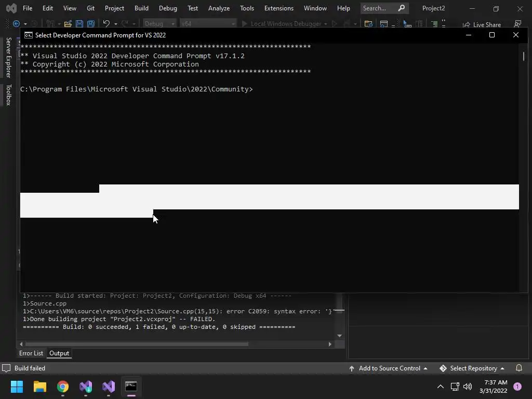
Task: Open the Tools menu
Action: (247, 8)
